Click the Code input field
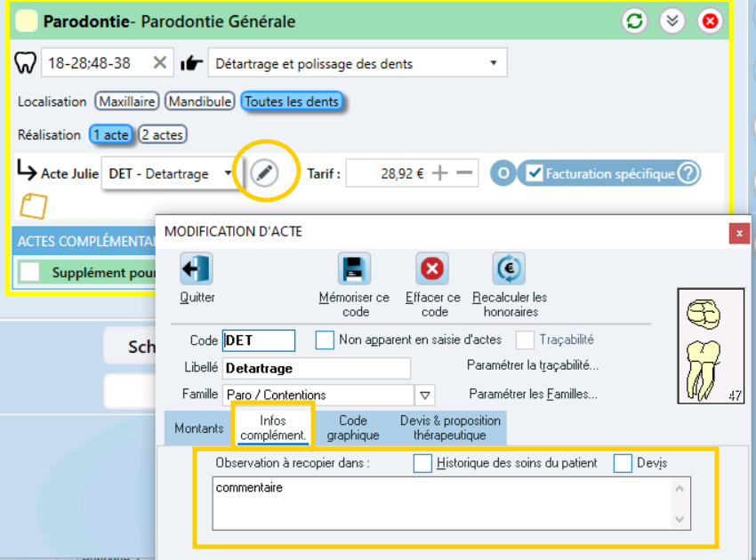This screenshot has height=560, width=756. (259, 340)
